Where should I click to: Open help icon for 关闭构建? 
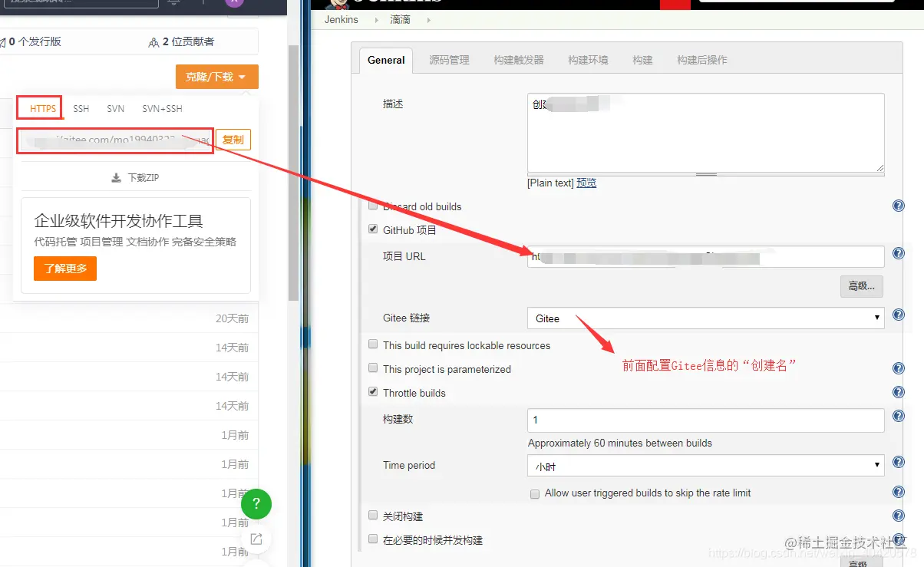pyautogui.click(x=899, y=516)
